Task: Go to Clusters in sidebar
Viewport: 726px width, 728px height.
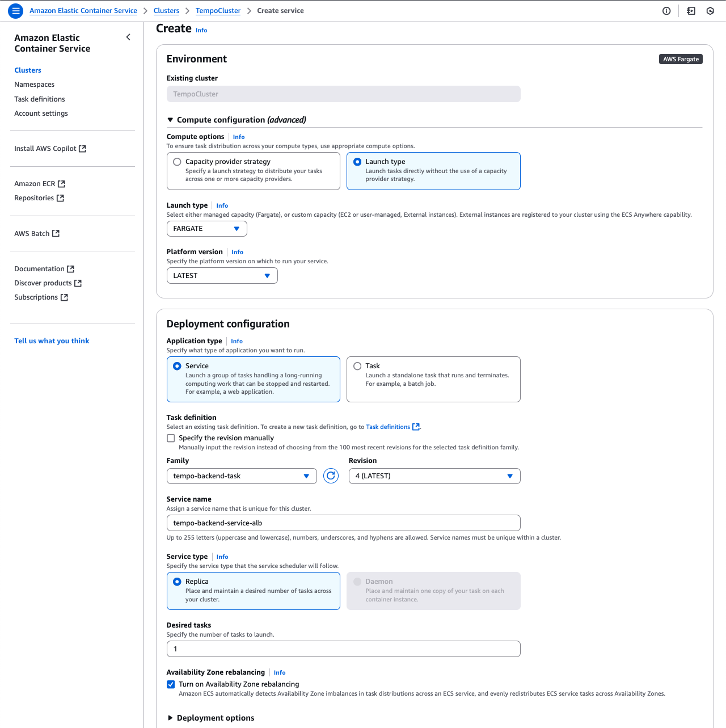Action: click(x=28, y=70)
